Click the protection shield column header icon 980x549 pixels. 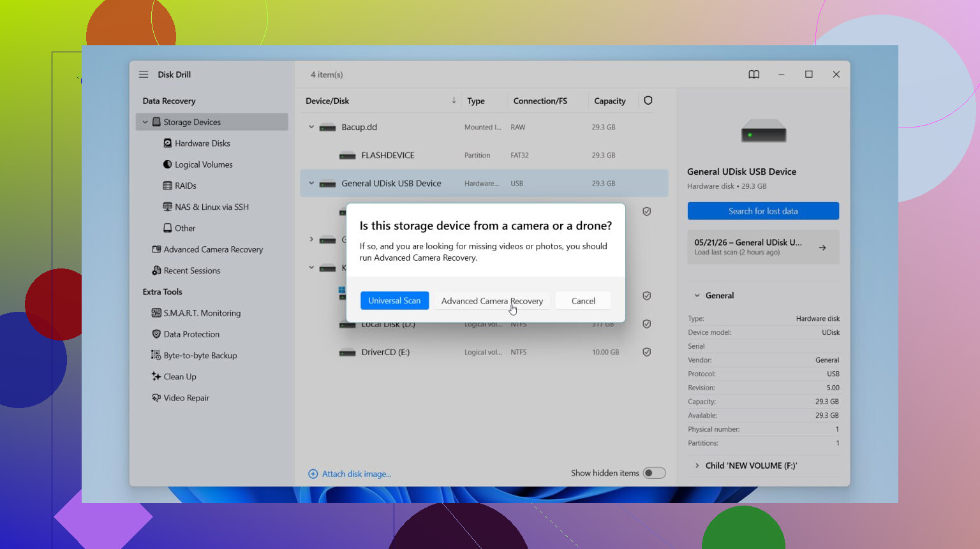(x=648, y=101)
